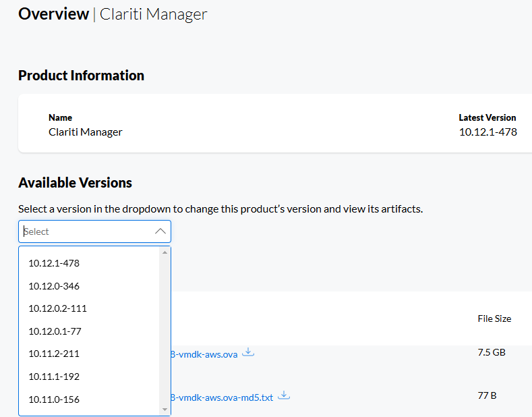Screen dimensions: 532x417
Task: Download the vmdk-aws.ova file via icon
Action: [248, 352]
